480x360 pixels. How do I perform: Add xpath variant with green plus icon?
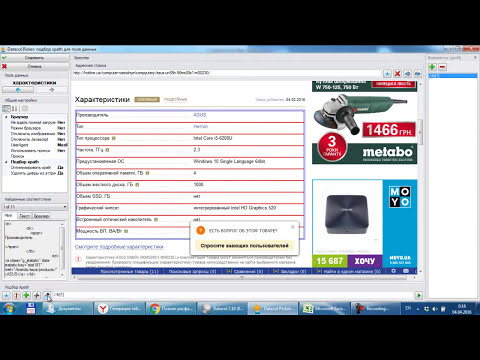click(432, 67)
